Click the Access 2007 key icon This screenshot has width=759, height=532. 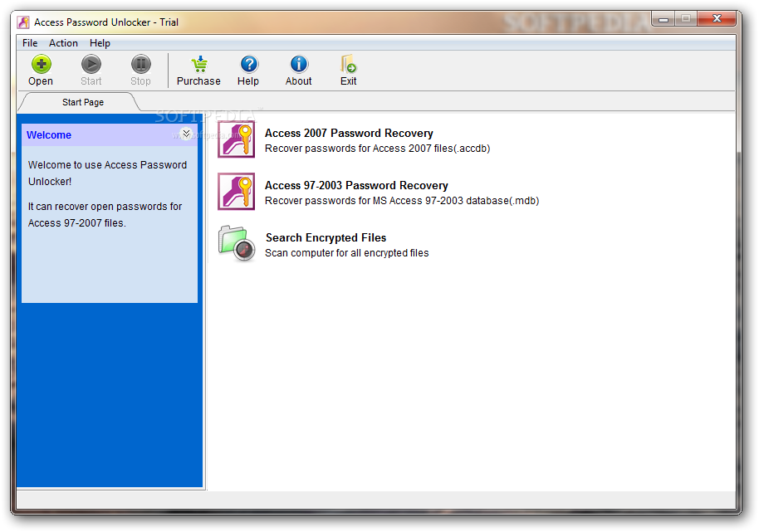tap(236, 139)
